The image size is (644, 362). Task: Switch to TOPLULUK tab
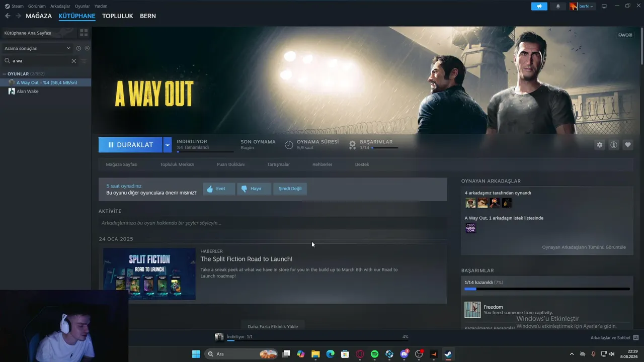click(x=117, y=16)
